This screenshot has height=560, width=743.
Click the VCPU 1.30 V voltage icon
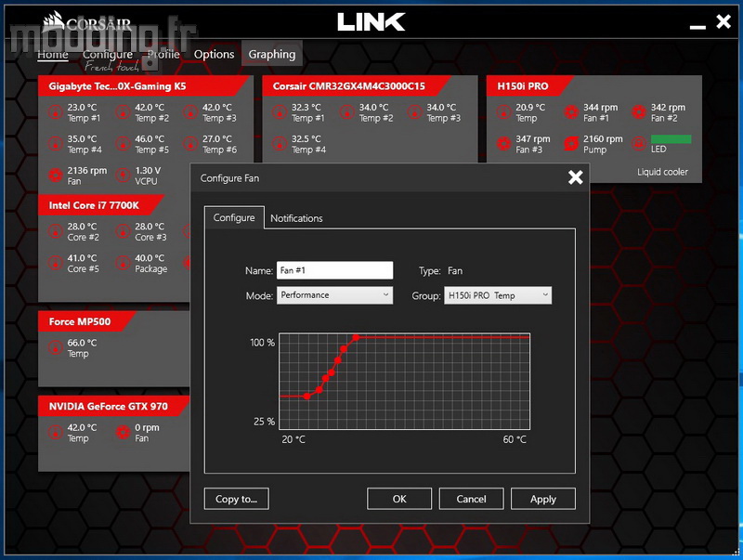tap(124, 176)
